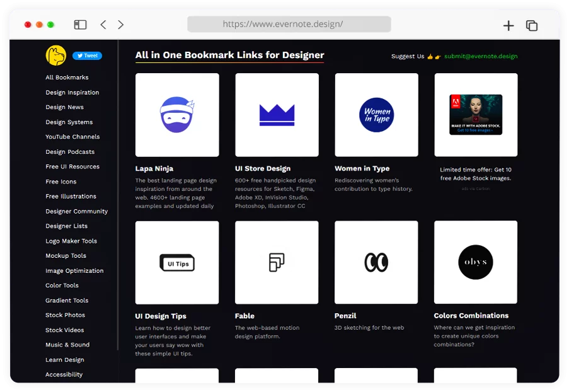Go forward with the right arrow
This screenshot has height=392, width=569.
tap(121, 25)
